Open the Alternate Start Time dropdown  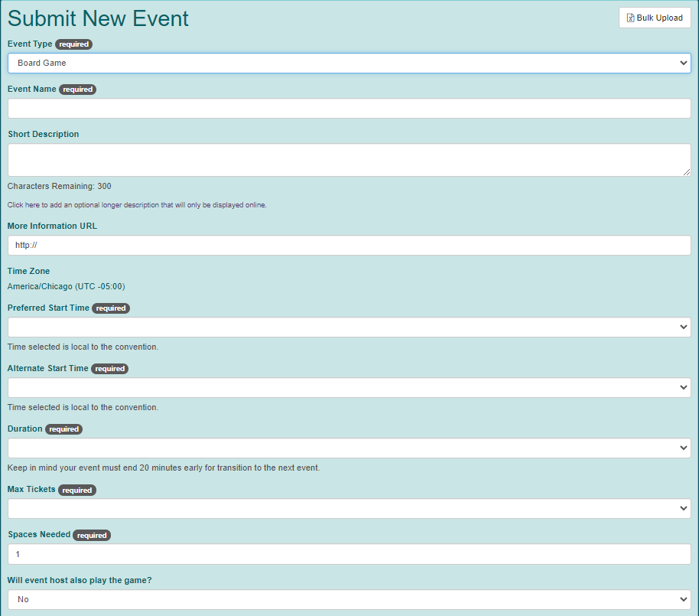tap(349, 388)
